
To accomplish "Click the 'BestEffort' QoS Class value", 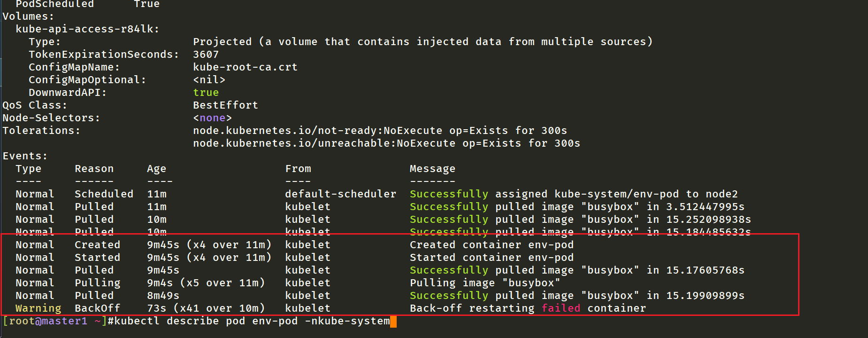I will [x=226, y=105].
